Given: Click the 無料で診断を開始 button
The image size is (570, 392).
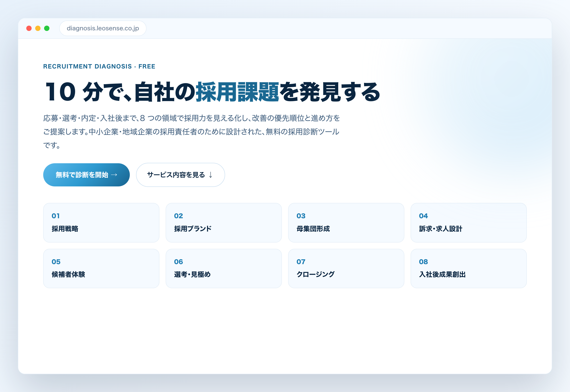Looking at the screenshot, I should click(86, 175).
